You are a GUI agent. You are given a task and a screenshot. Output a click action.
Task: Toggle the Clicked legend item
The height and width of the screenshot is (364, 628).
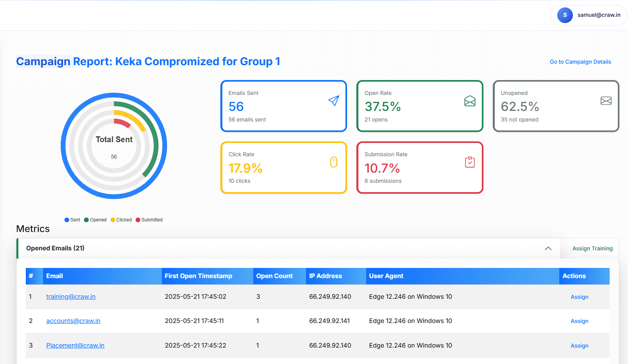[121, 219]
